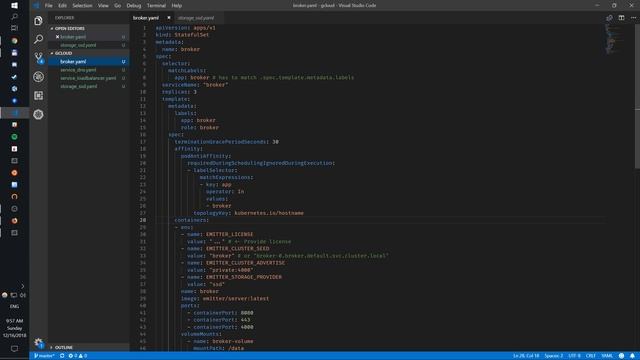Close broker.yaml in Open Editors list
The image size is (640, 360).
(57, 37)
